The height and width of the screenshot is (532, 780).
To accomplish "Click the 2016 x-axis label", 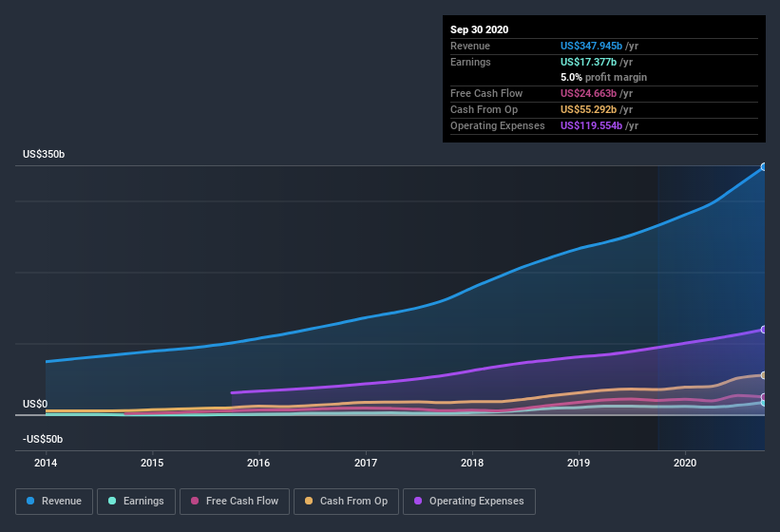I will [258, 463].
